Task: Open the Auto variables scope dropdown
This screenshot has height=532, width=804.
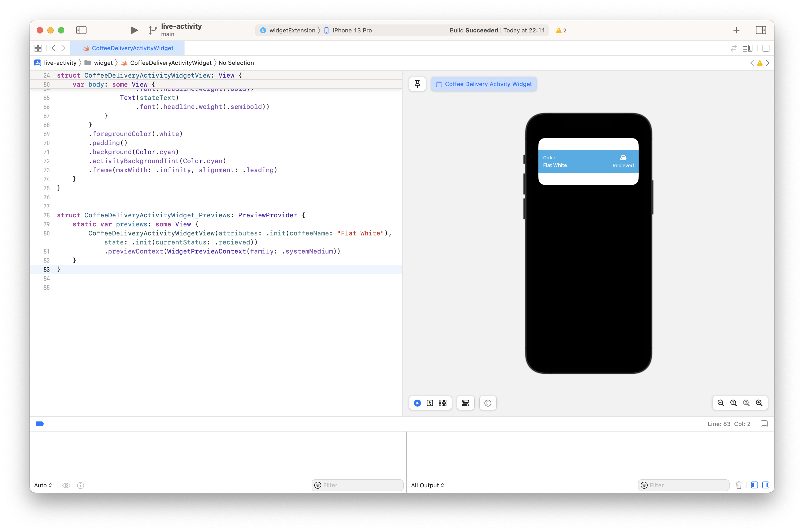Action: coord(43,485)
